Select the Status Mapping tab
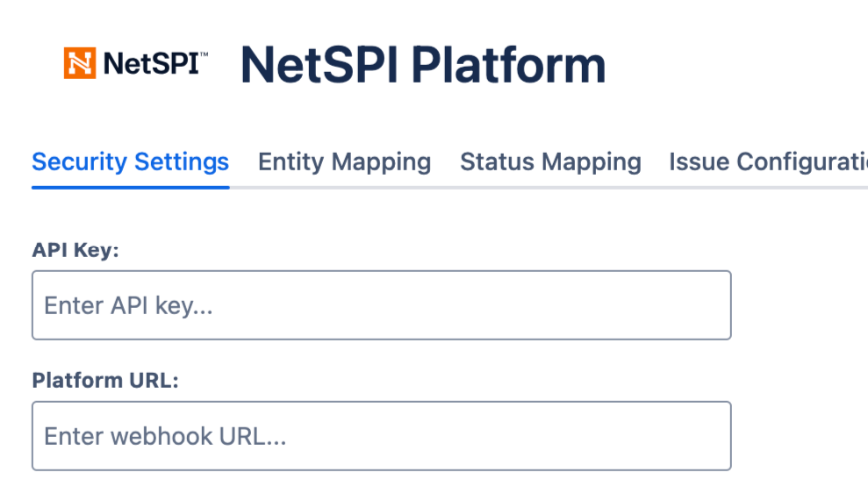The height and width of the screenshot is (494, 868). click(x=550, y=162)
